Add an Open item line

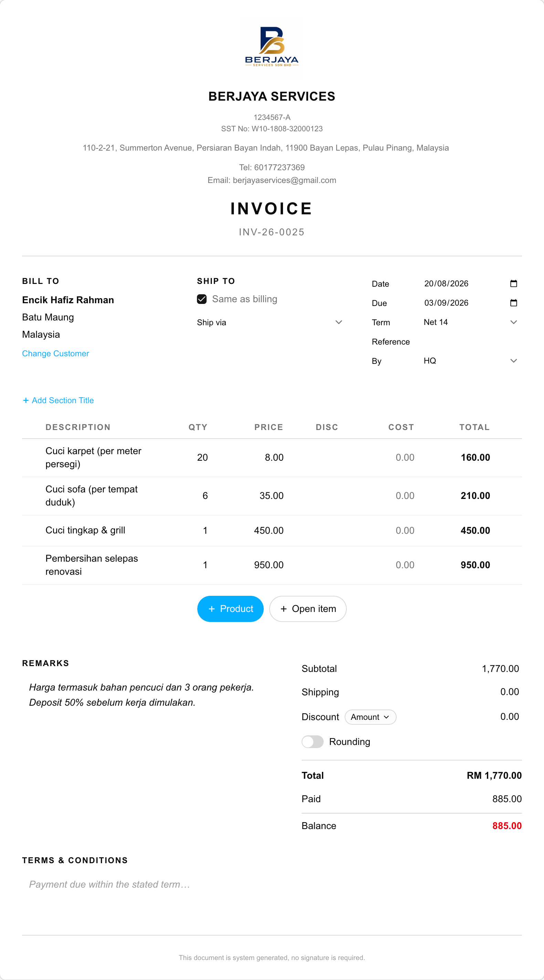tap(308, 609)
